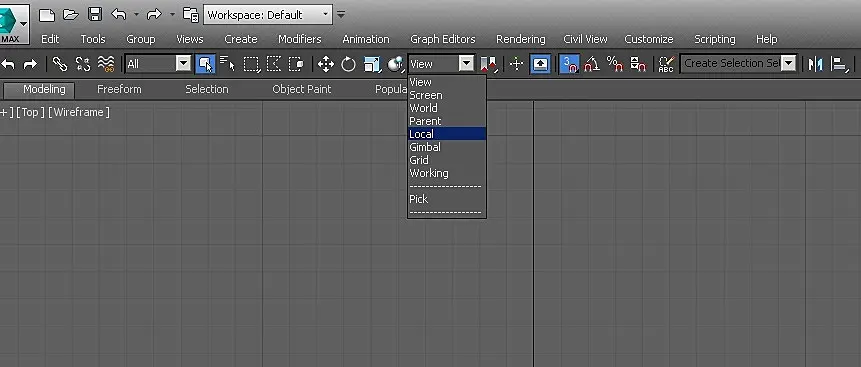Open the Customize menu
Viewport: 861px width, 367px height.
tap(648, 39)
